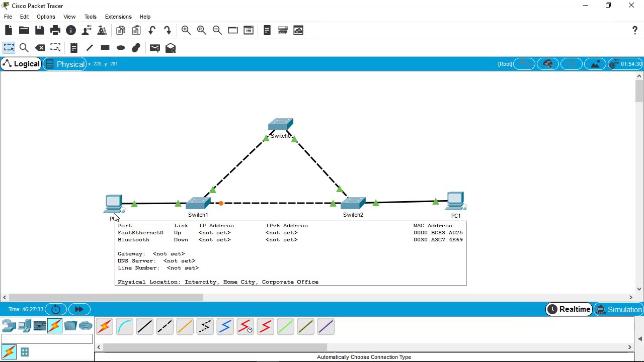Open the drawing palette window icon
Image resolution: width=644 pixels, height=362 pixels.
coord(233,31)
